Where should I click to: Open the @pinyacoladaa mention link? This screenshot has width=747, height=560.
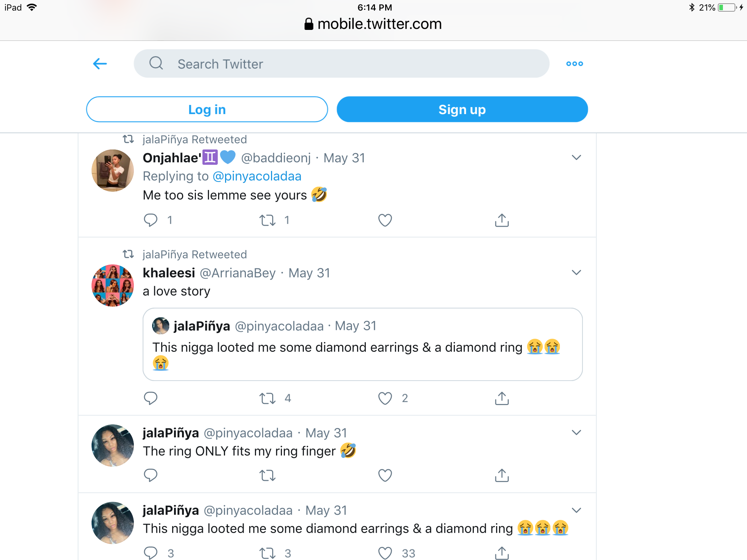(257, 176)
